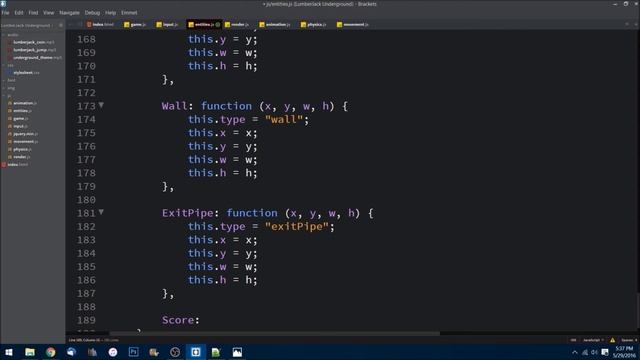640x360 pixels.
Task: Open File Explorer from taskbar
Action: 30,352
